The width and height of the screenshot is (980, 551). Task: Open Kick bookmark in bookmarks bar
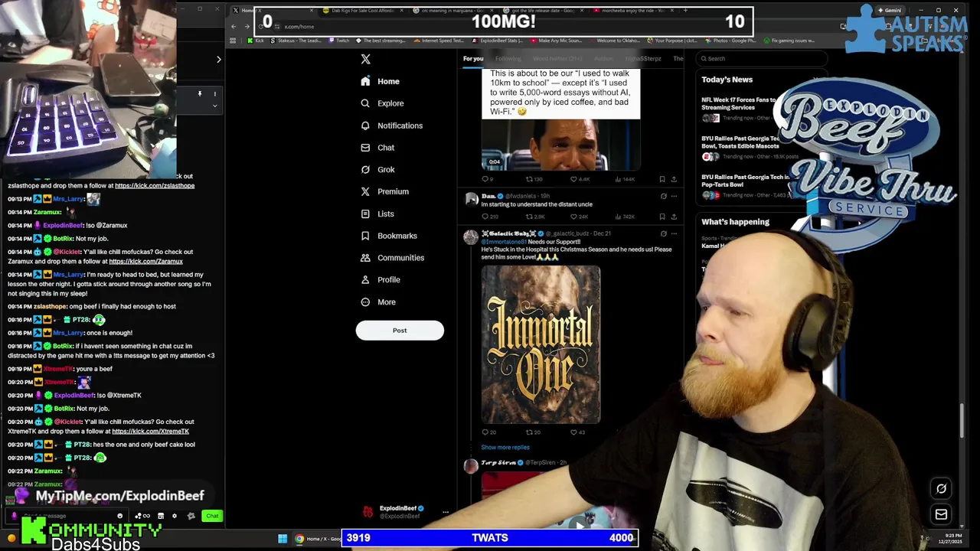(256, 41)
